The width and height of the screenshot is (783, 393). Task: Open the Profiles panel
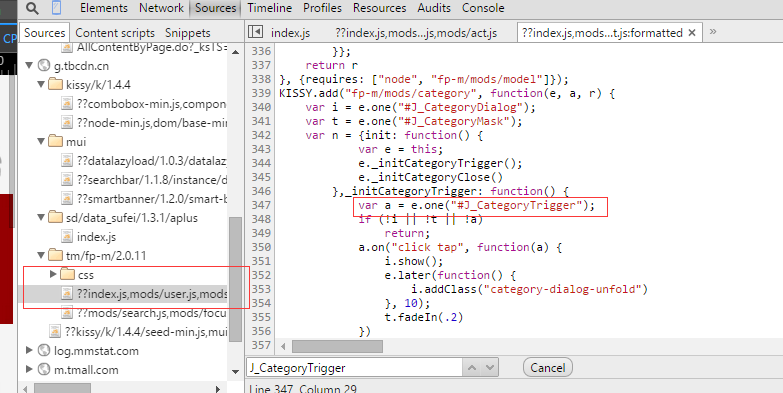point(322,8)
